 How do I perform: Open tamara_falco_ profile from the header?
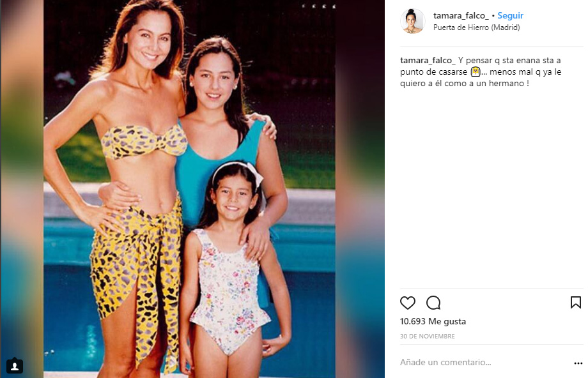461,15
